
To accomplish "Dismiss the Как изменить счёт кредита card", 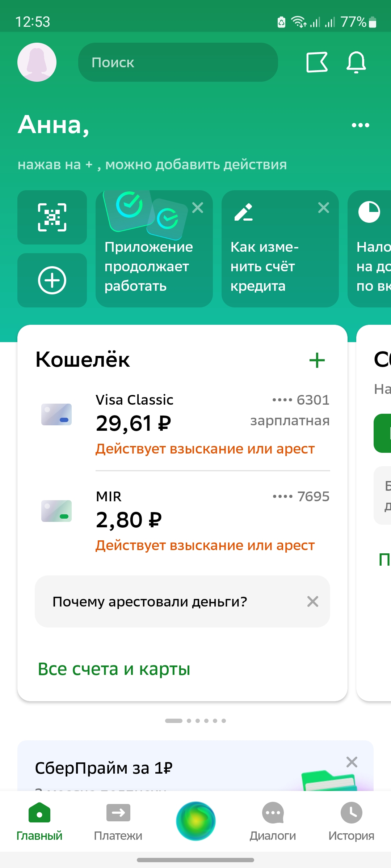I will pos(324,208).
